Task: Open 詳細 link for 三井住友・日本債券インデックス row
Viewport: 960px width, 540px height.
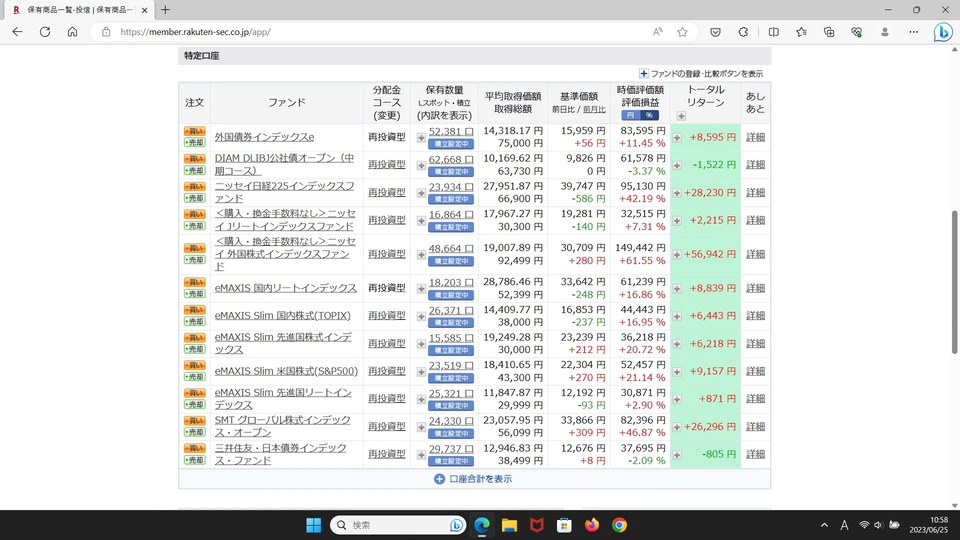Action: pos(756,454)
